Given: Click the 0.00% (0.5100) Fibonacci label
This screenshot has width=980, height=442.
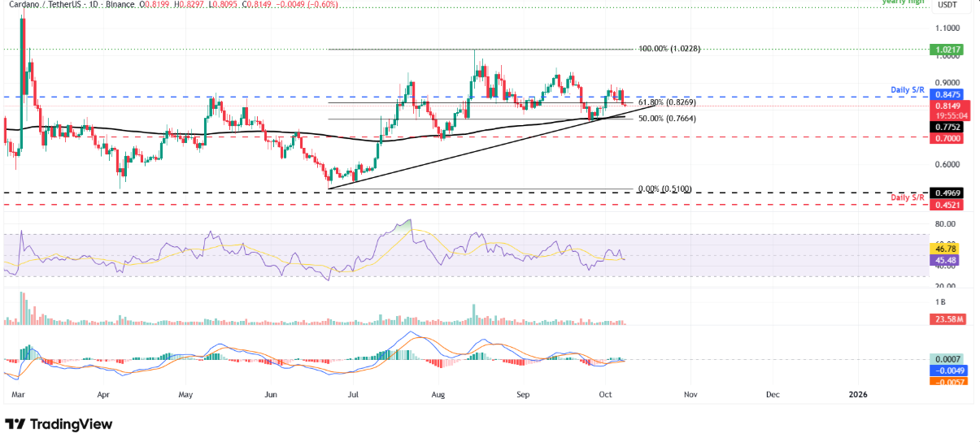Looking at the screenshot, I should click(665, 189).
